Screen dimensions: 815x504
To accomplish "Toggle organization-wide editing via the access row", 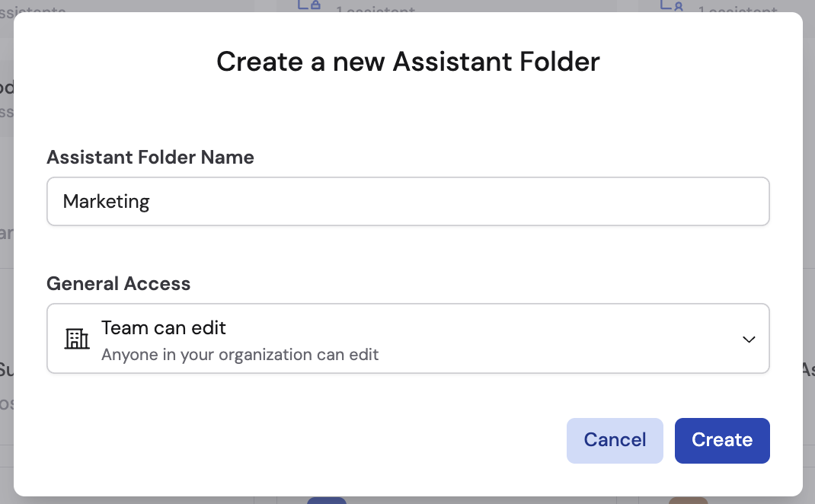I will click(407, 338).
